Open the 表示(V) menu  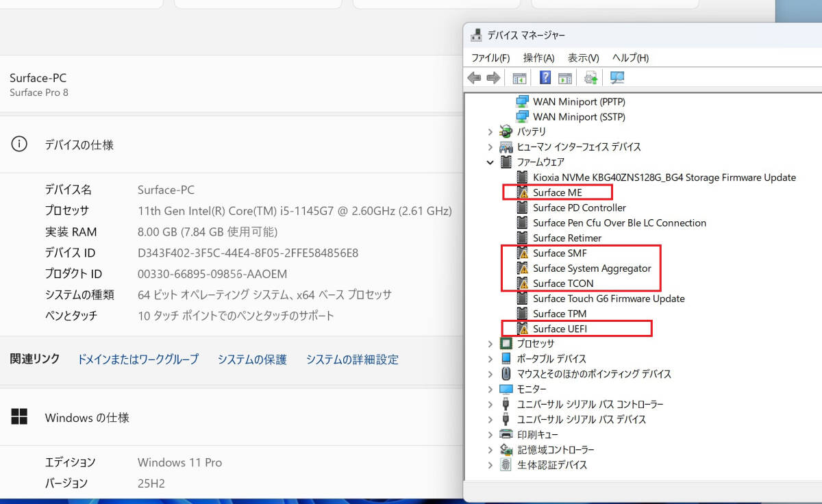[x=583, y=58]
